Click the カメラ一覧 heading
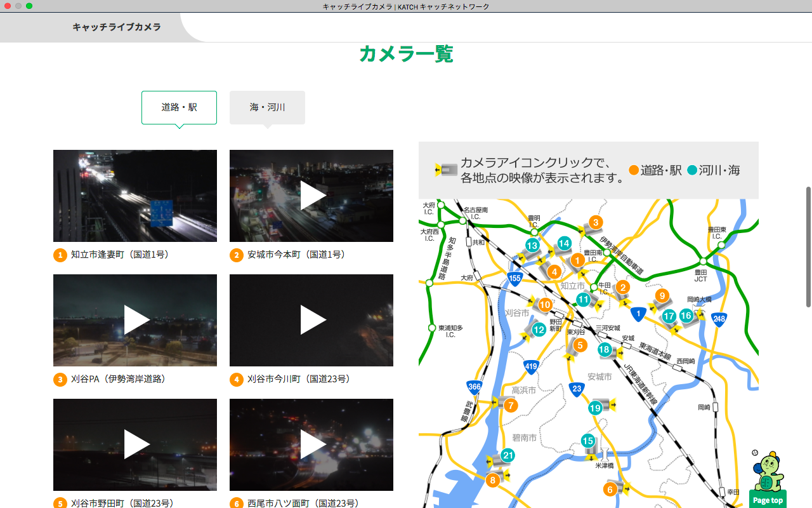 (x=406, y=54)
